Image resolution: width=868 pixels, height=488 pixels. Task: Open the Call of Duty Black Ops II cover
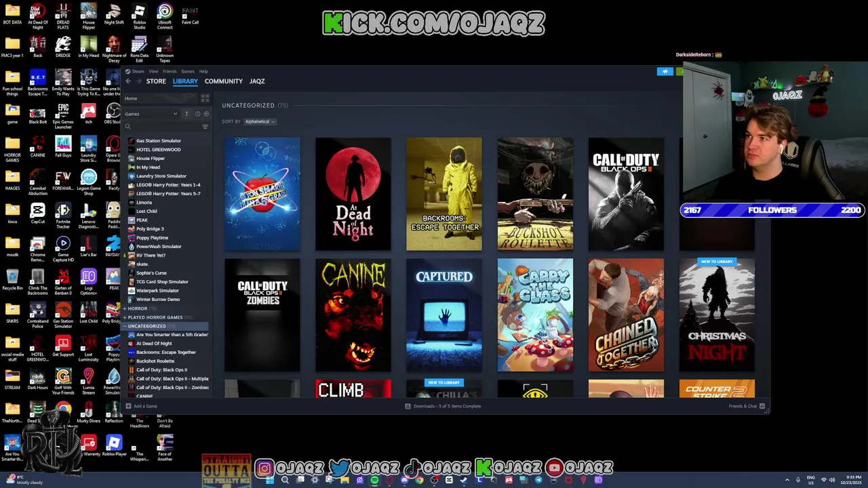(x=626, y=195)
